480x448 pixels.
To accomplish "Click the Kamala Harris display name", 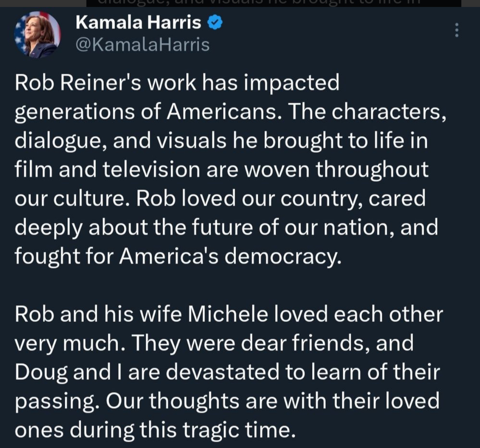I will coord(138,23).
